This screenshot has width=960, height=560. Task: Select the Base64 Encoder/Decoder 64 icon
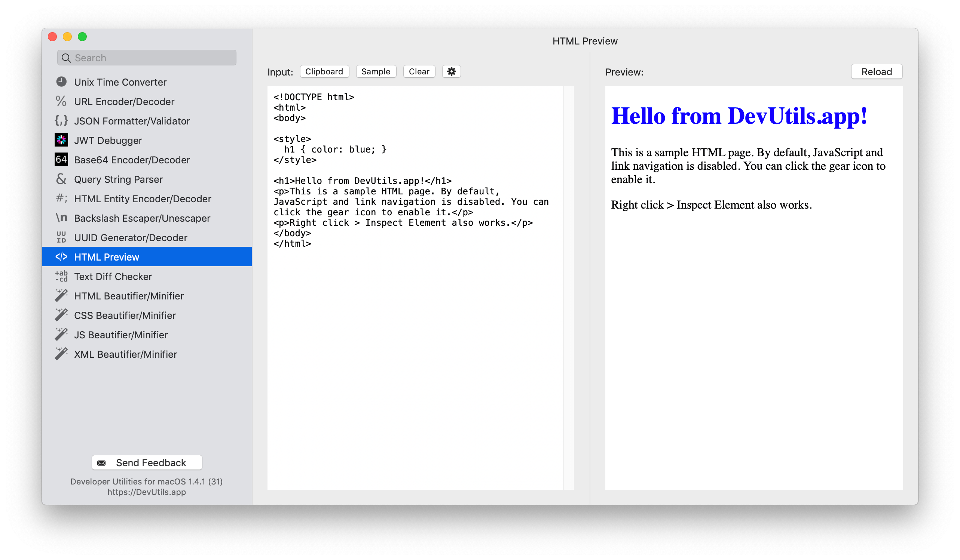[61, 160]
